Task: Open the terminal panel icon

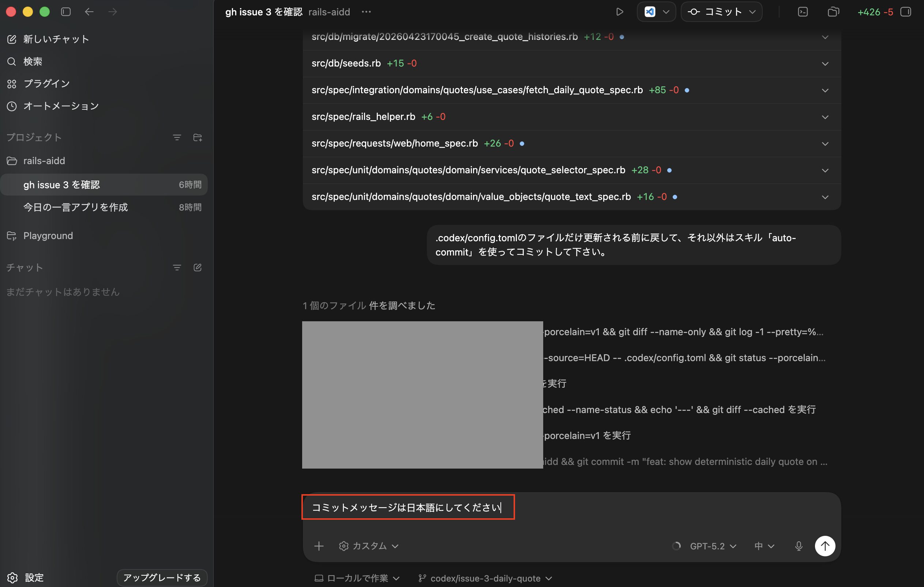Action: tap(802, 12)
